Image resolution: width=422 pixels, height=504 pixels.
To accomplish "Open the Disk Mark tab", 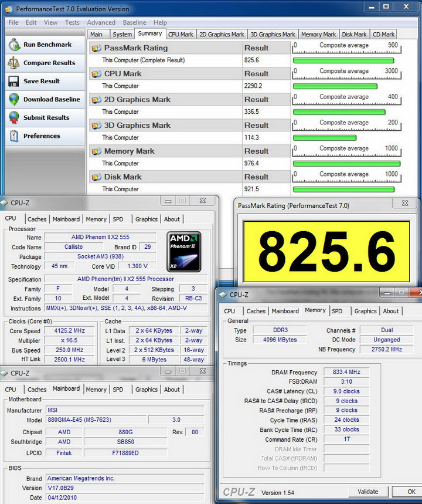I will pos(354,35).
